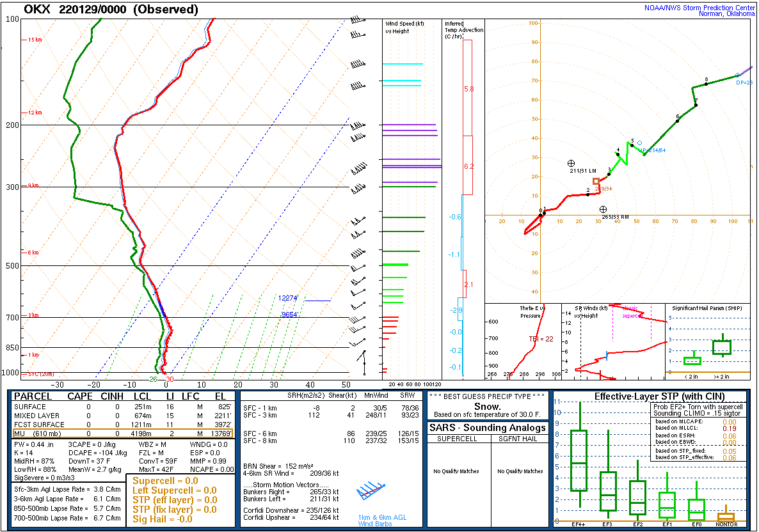
Task: Select the MIXED LAYER parcel row
Action: tap(122, 416)
